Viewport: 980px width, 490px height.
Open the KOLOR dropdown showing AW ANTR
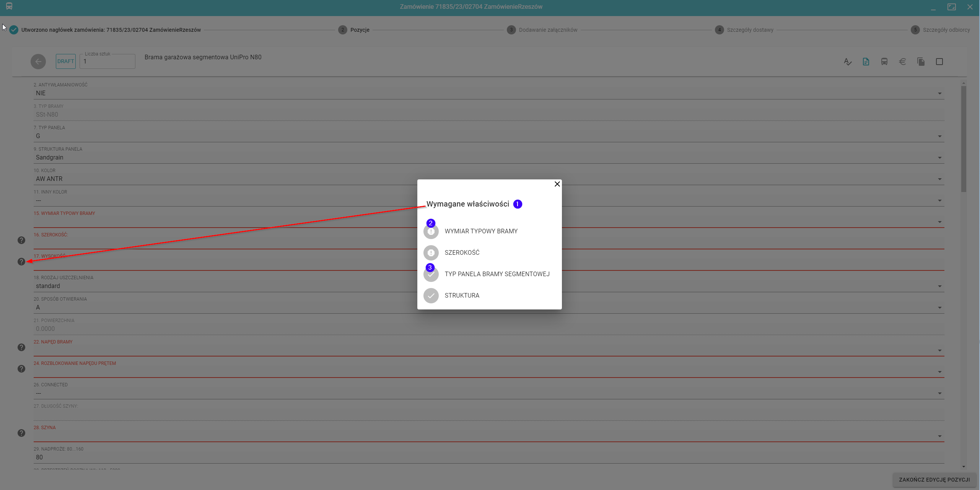(939, 179)
